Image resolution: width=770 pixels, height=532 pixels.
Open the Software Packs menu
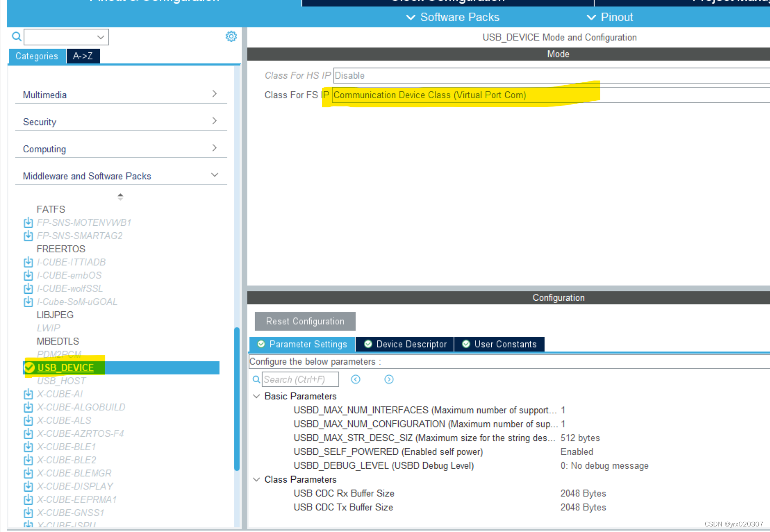(453, 17)
